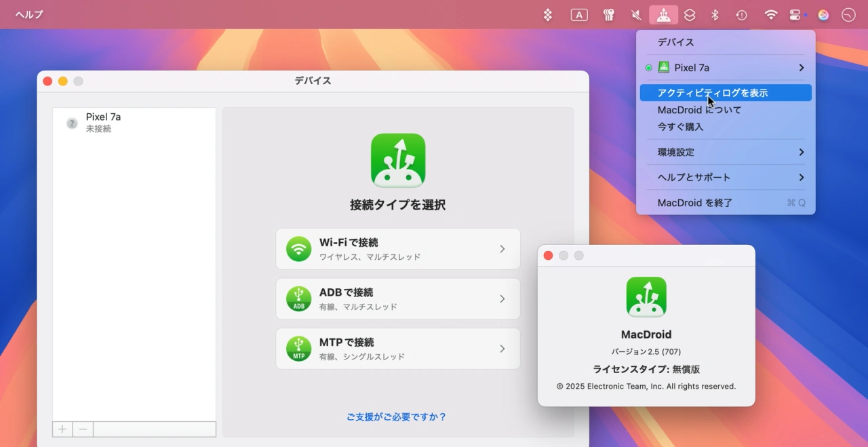
Task: Click the muted sound icon in menu bar
Action: click(x=636, y=15)
